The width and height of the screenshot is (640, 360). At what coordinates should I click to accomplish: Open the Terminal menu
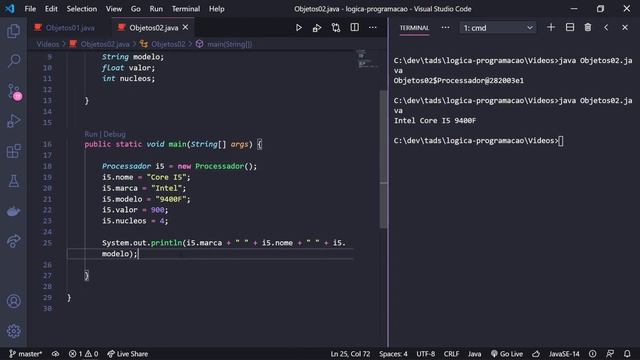point(186,9)
